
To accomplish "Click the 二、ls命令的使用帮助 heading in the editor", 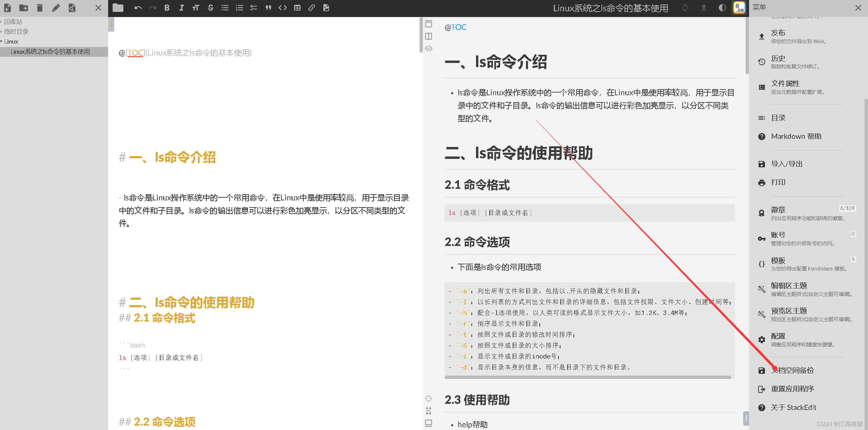I will coord(192,302).
